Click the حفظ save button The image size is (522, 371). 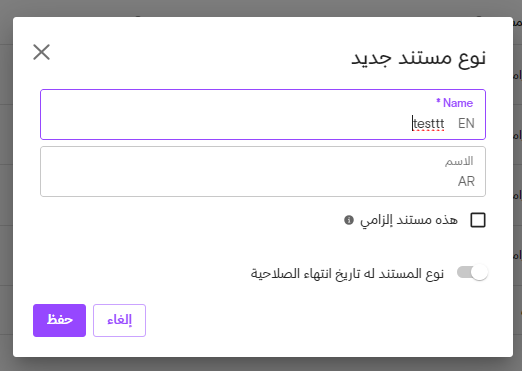pos(59,320)
